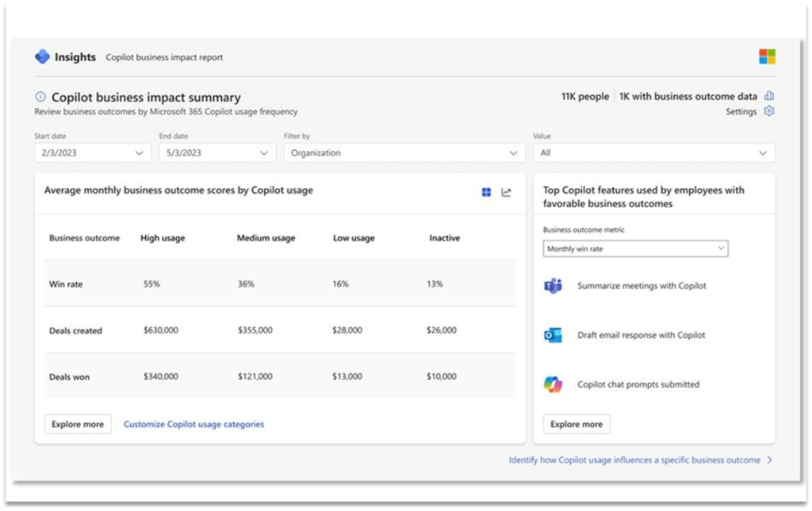Click the Microsoft logo icon

click(x=767, y=57)
